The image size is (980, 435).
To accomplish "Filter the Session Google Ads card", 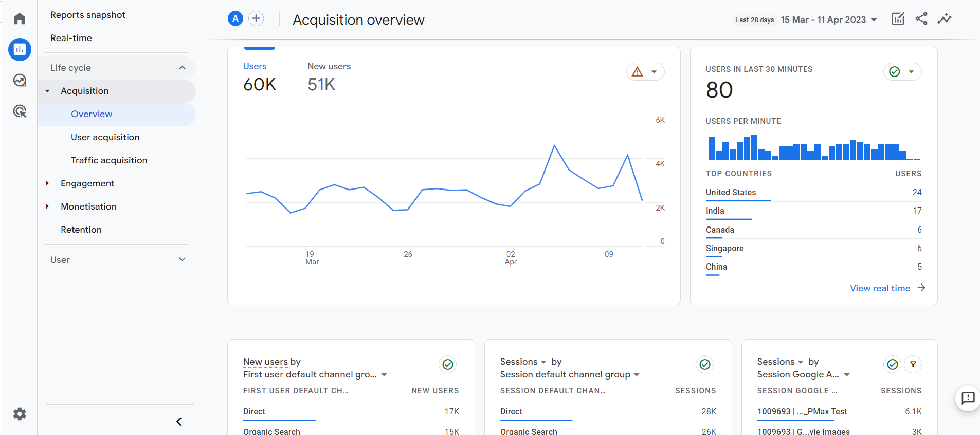I will coord(913,364).
